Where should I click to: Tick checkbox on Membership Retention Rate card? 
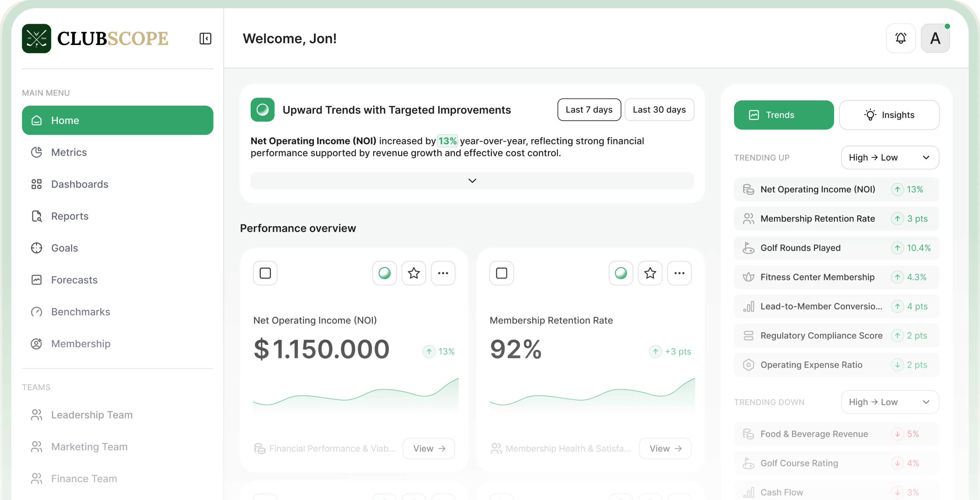(501, 273)
